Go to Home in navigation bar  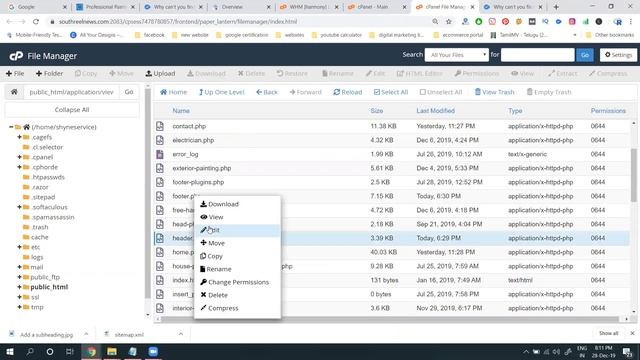click(173, 92)
